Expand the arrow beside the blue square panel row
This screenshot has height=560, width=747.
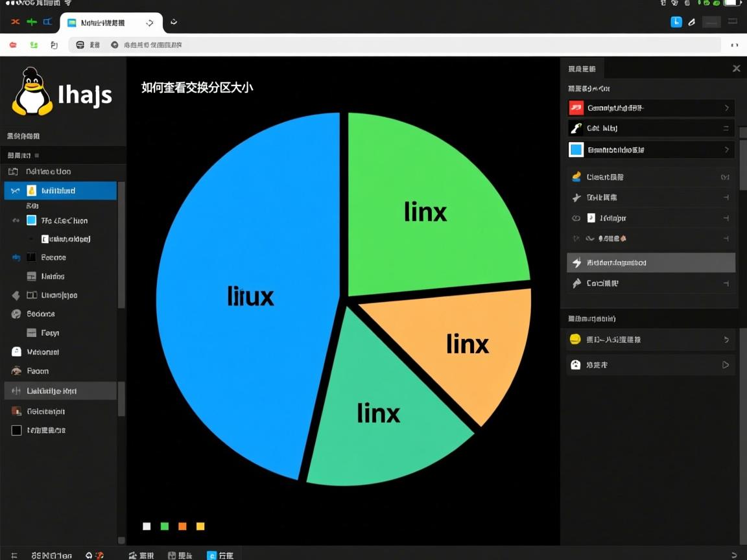click(728, 149)
